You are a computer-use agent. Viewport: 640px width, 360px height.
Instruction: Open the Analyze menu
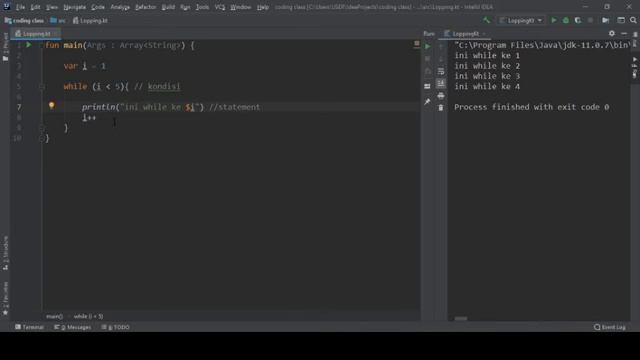pos(120,7)
